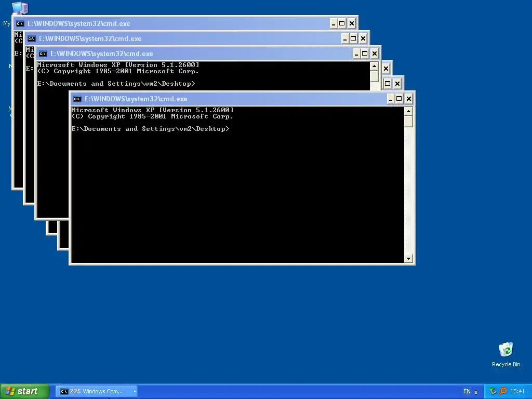Maximize the cmd window directly behind the front one
This screenshot has width=532, height=399.
point(388,84)
